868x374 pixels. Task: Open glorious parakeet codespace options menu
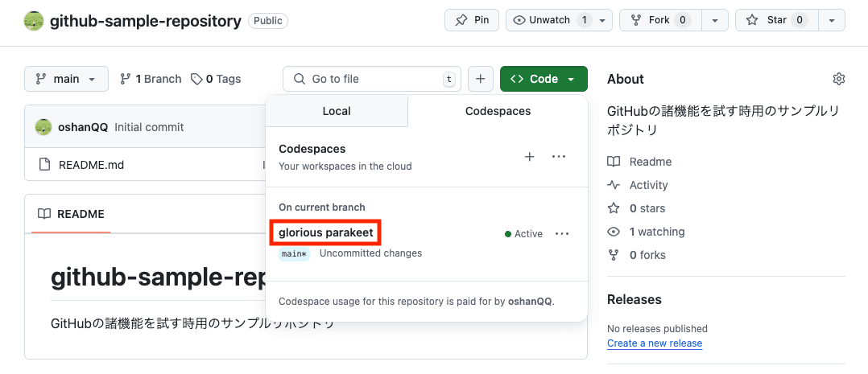[x=562, y=234]
